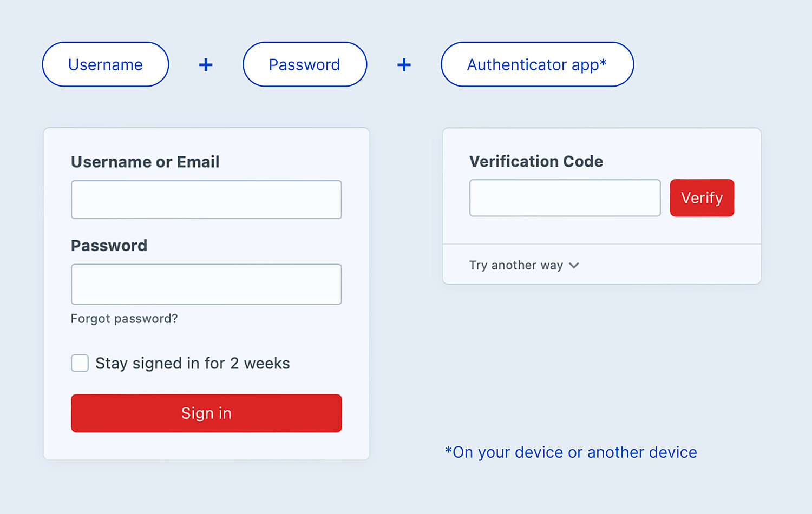Click the "Stay signed in for 2 weeks" label
This screenshot has width=812, height=514.
[x=192, y=363]
